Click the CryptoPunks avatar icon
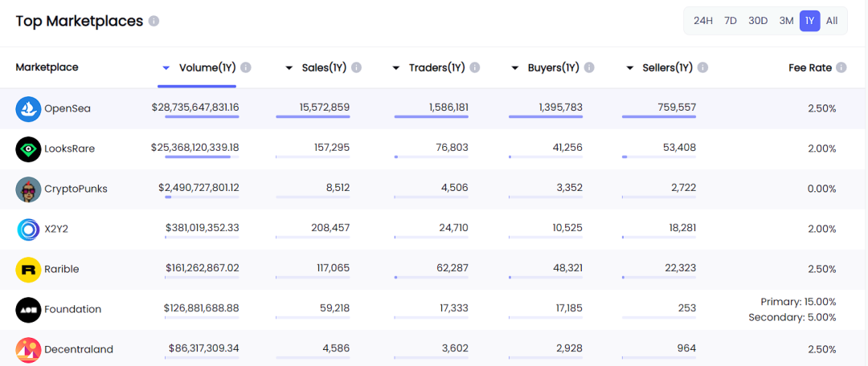Screen dimensions: 868x366 coord(28,189)
